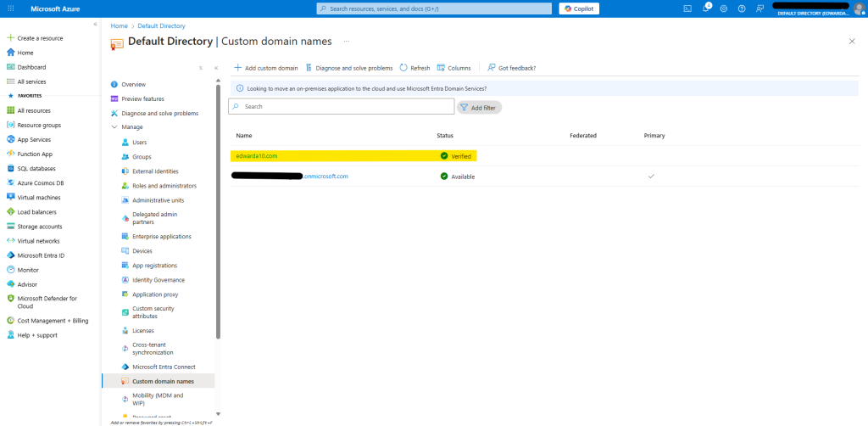The height and width of the screenshot is (426, 868).
Task: Click Create a resource
Action: (35, 38)
